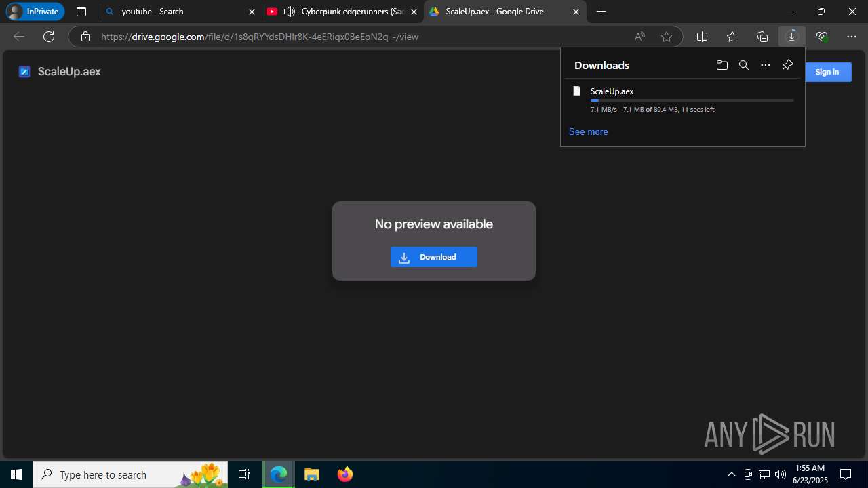Click the ScaleUp.aex file icon in Downloads
Viewport: 868px width, 488px height.
[x=577, y=91]
